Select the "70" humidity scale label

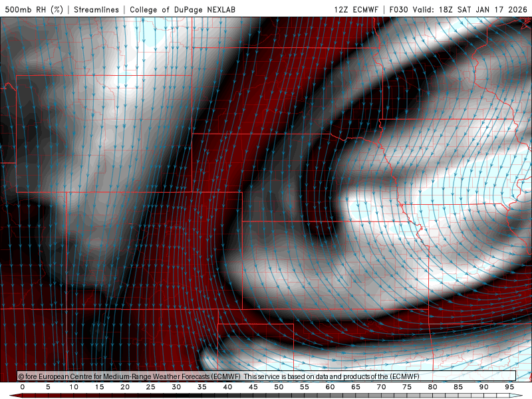click(x=381, y=387)
